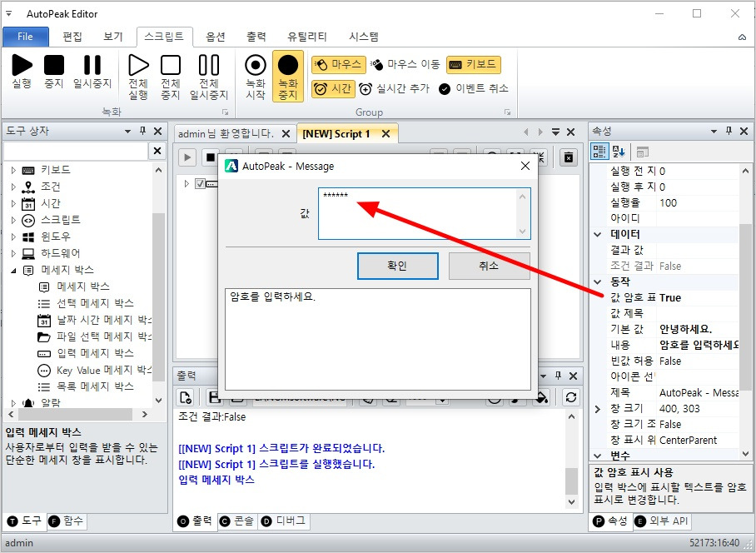
Task: Toggle 시간 recording option
Action: pyautogui.click(x=333, y=89)
